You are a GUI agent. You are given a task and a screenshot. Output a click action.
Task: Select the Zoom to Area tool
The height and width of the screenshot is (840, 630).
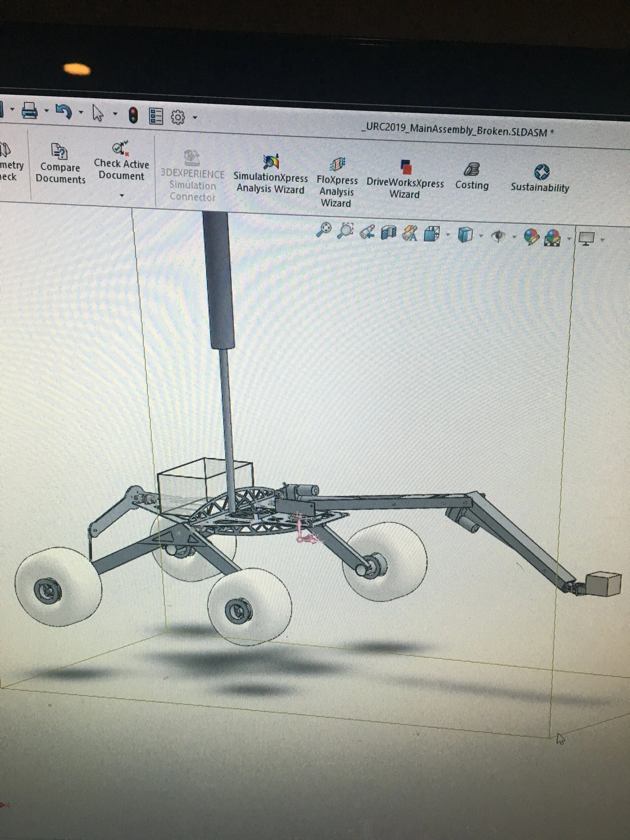click(x=345, y=230)
